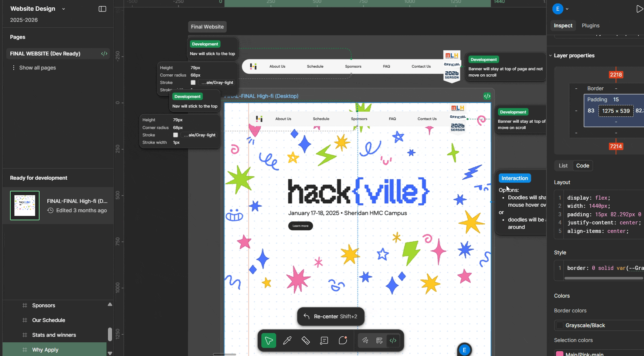The width and height of the screenshot is (644, 356).
Task: Click the Learn more button on the hackville design
Action: (x=300, y=226)
